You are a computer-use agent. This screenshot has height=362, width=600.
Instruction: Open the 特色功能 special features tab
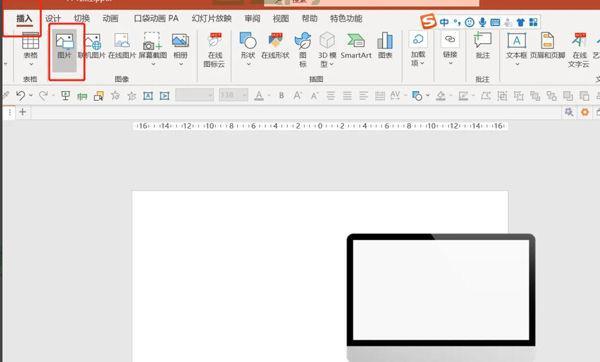(346, 18)
